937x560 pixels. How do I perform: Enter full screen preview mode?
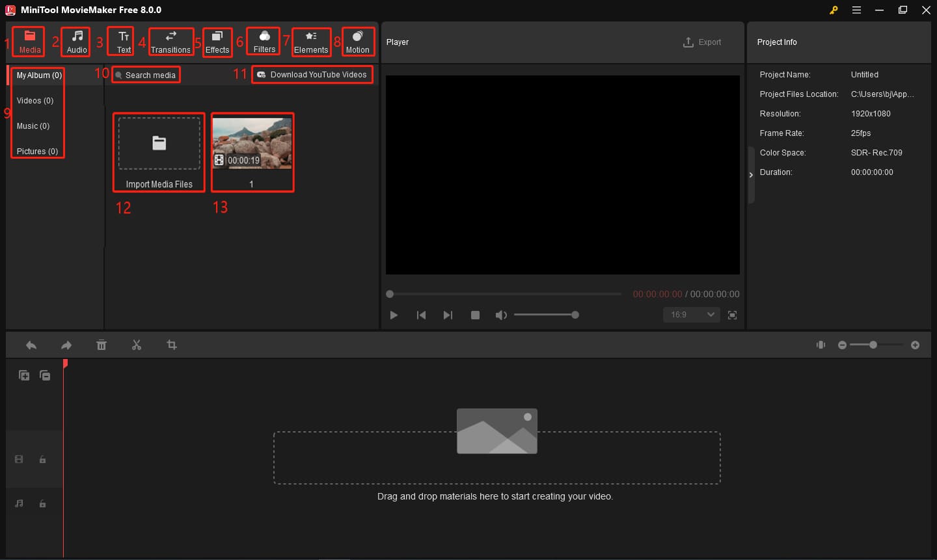[x=732, y=315]
